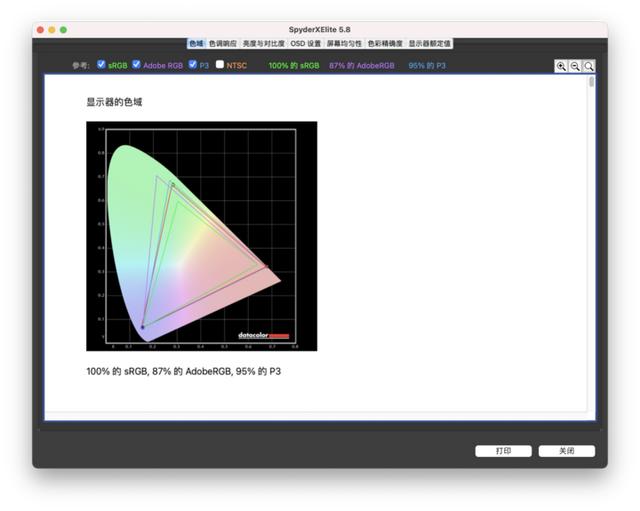Click the reset zoom magnifier icon
The image size is (640, 511).
588,66
